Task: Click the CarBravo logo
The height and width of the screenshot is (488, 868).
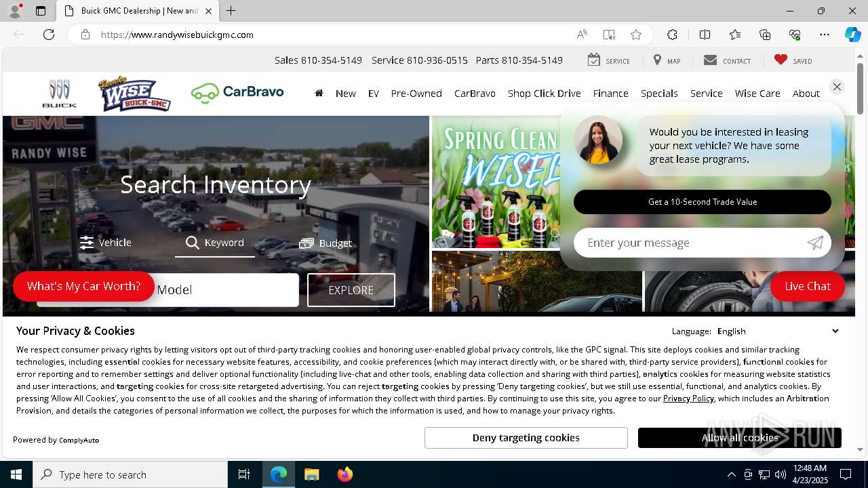Action: click(237, 92)
